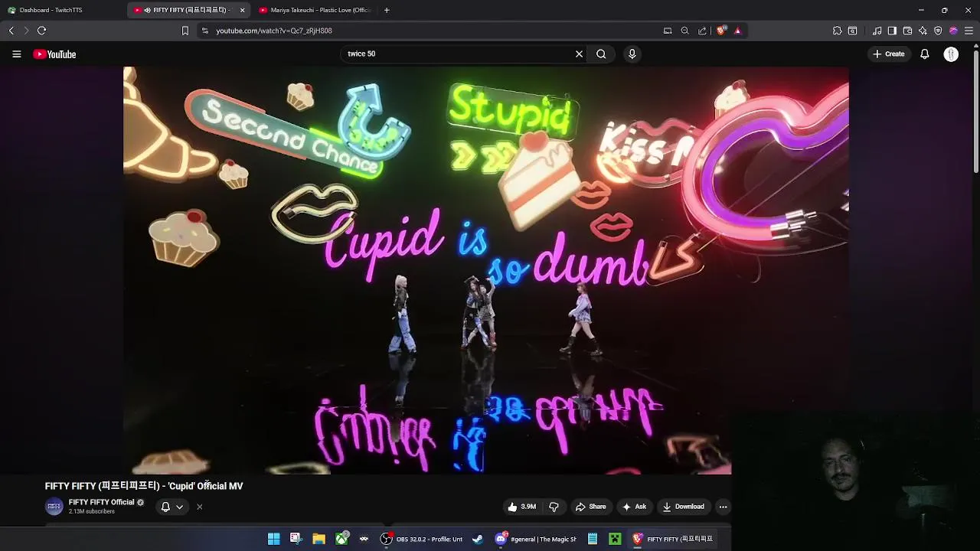Screen dimensions: 980x551
Task: Open the zoom magnifier in address bar
Action: [x=684, y=31]
